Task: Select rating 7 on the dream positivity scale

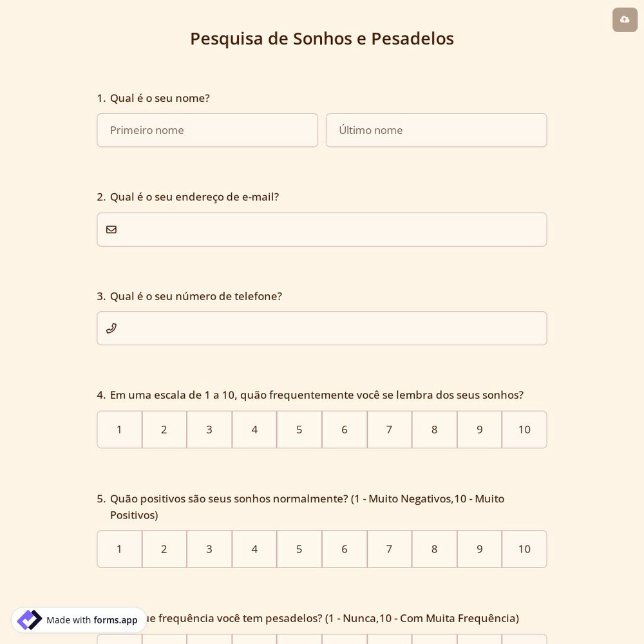Action: coord(389,549)
